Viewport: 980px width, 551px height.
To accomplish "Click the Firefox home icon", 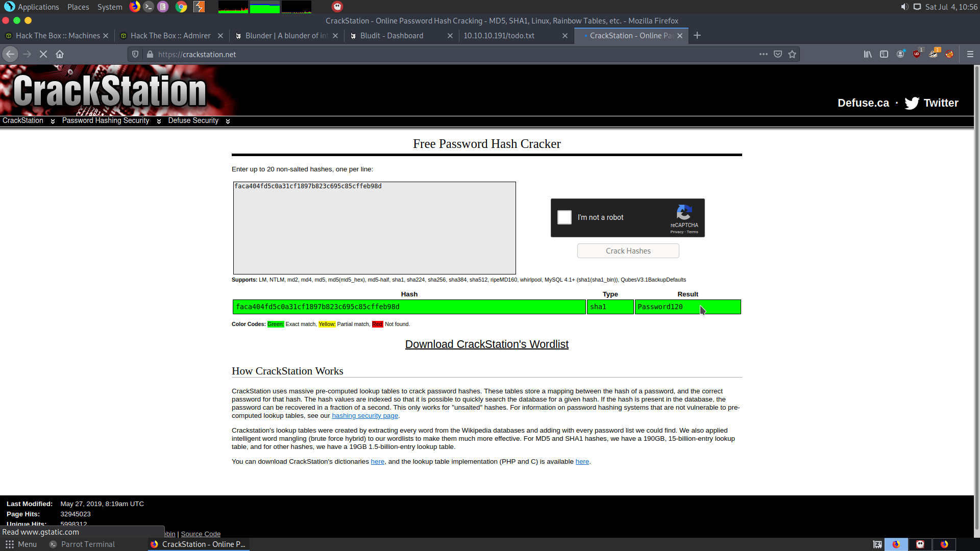I will [x=60, y=54].
